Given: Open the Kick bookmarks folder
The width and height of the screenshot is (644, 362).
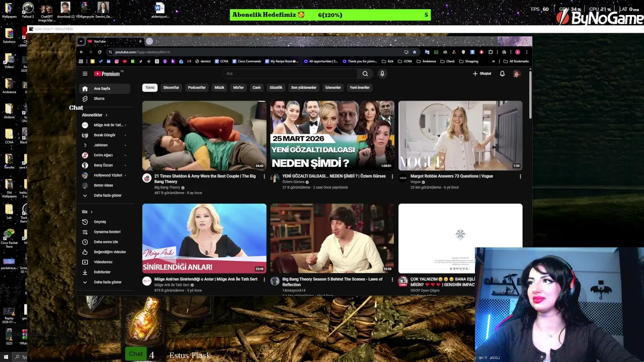Looking at the screenshot, I should 387,61.
